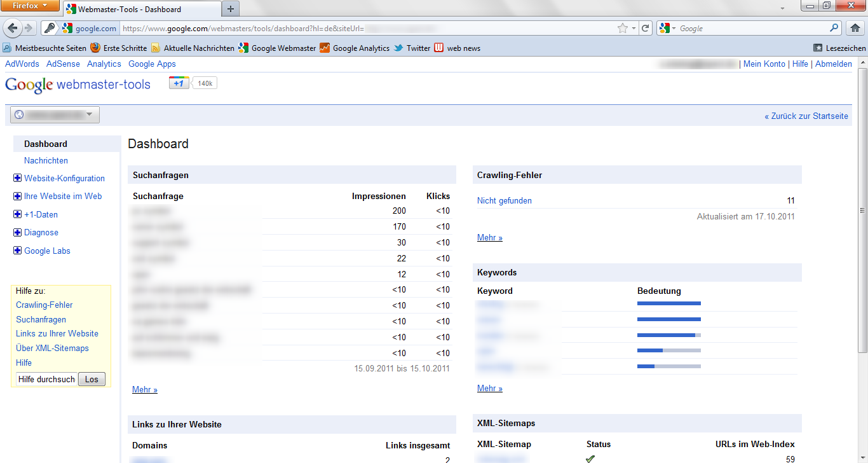The image size is (868, 463).
Task: Expand Google Labs sidebar section
Action: tap(18, 251)
